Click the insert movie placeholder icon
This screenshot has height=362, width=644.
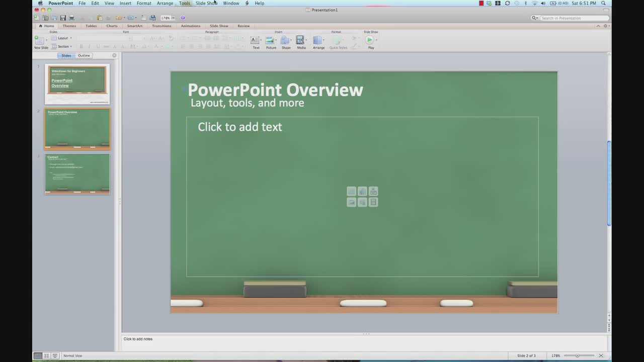coord(373,202)
